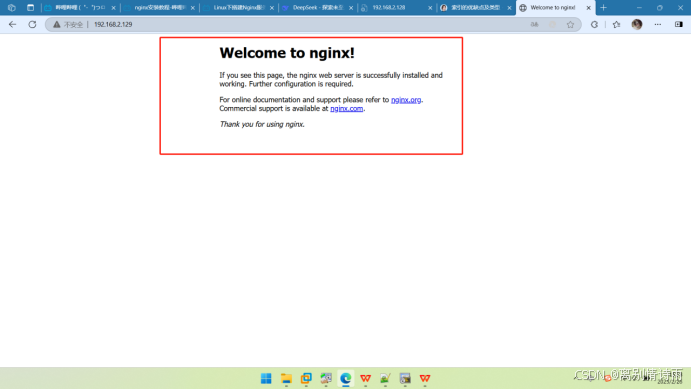
Task: Open the image viewer taskbar icon
Action: (405, 378)
